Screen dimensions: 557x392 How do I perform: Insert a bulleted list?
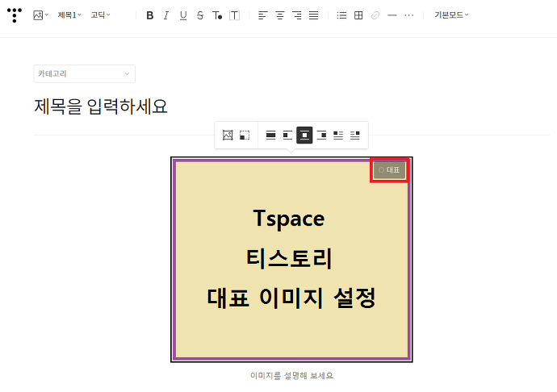click(x=341, y=15)
